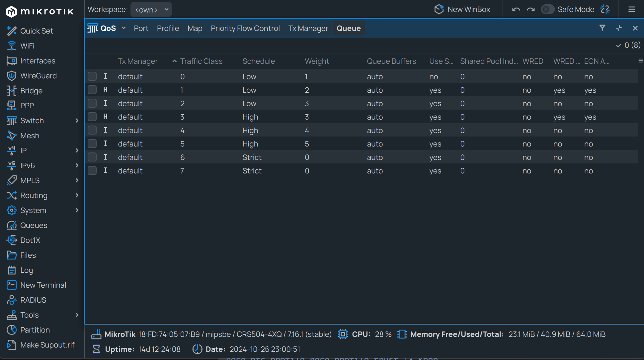
Task: Click the selected count 0 (8) indicator
Action: (x=628, y=45)
